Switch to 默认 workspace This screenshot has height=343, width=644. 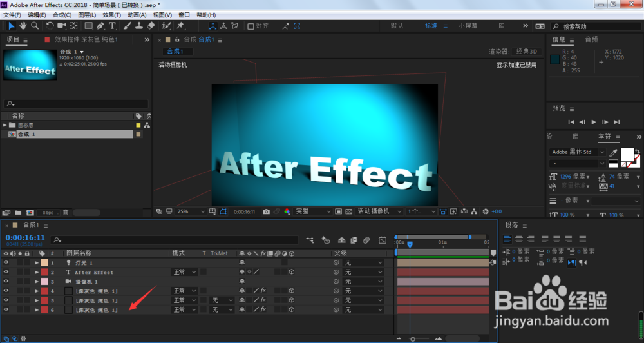tap(397, 26)
